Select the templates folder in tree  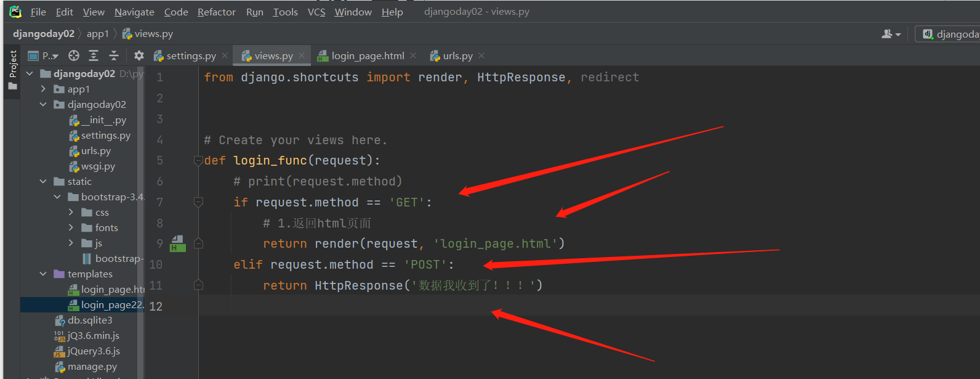coord(83,274)
